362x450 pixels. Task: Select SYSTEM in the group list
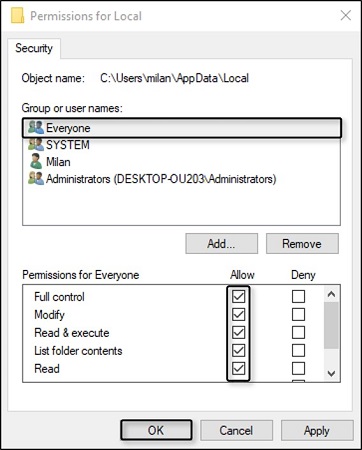(x=182, y=145)
